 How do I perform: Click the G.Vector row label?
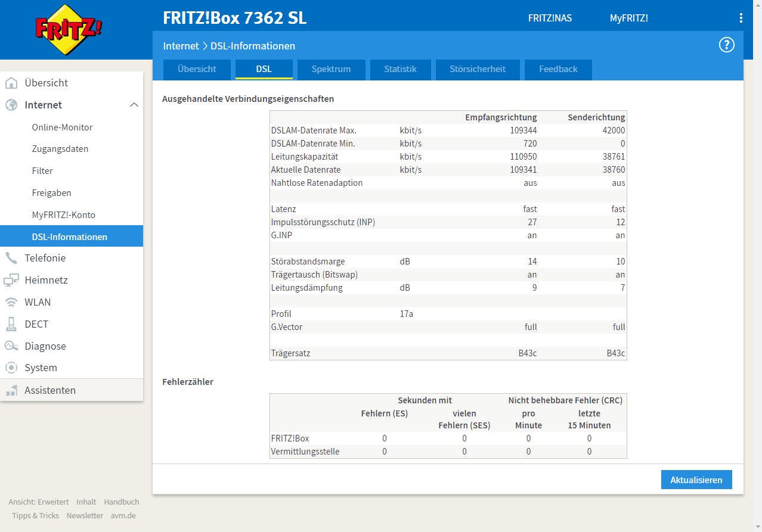click(287, 327)
